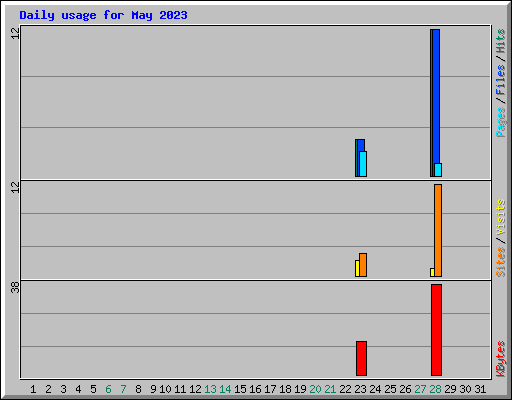Select the orange Sites bar on day 23
Screen dimensions: 512x400
click(363, 265)
